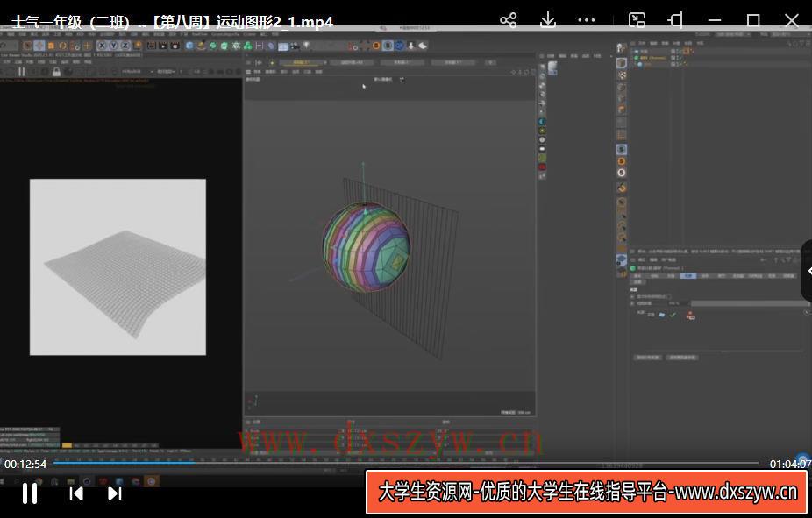
Task: Click the share icon in the player title bar
Action: tap(508, 20)
